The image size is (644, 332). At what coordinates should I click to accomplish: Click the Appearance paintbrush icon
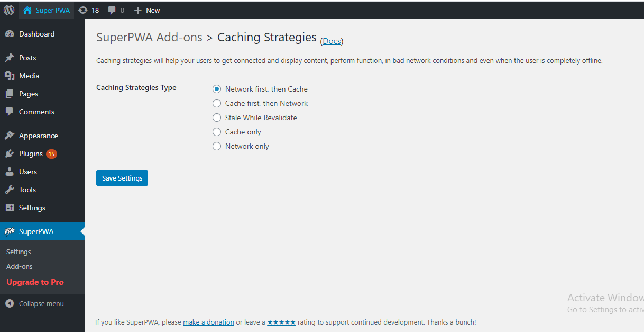(10, 136)
